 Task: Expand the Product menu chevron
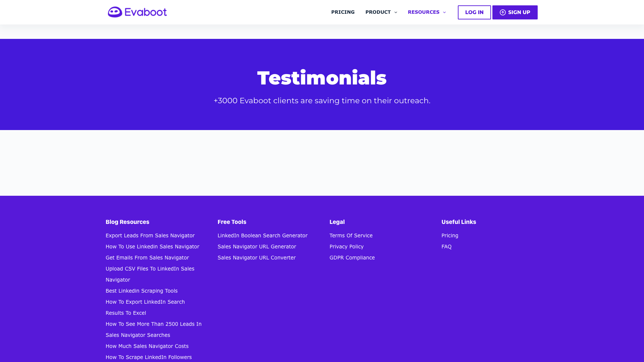(x=395, y=12)
